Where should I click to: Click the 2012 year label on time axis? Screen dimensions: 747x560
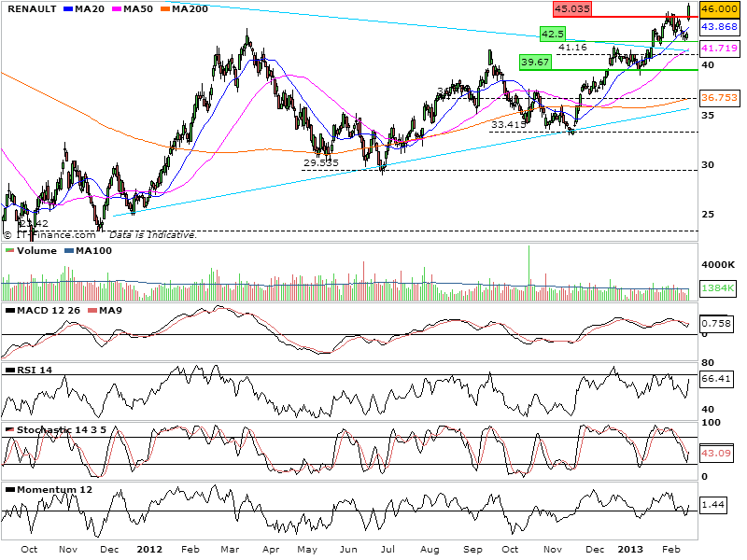pyautogui.click(x=149, y=550)
